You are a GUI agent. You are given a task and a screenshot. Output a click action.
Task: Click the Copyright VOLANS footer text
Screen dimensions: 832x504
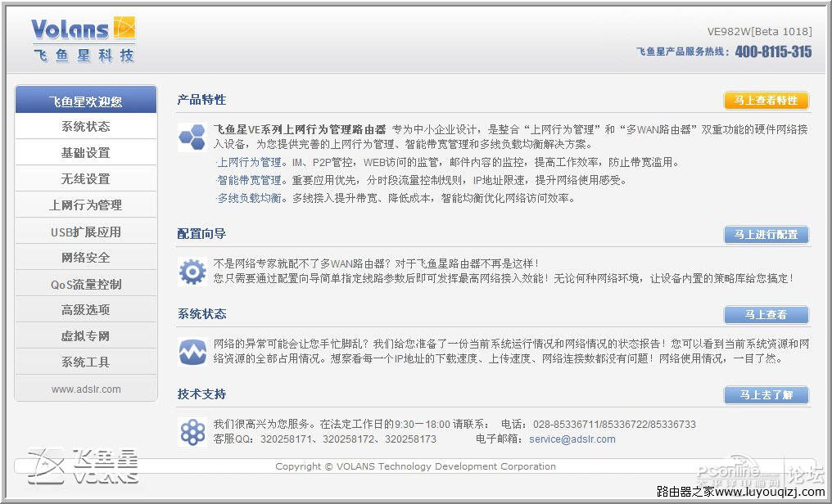415,466
